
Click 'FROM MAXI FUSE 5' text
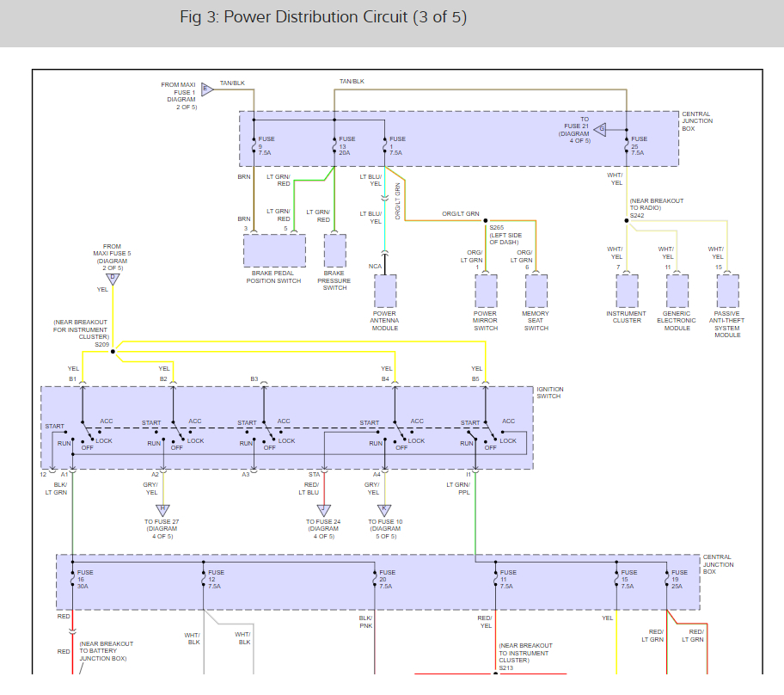pyautogui.click(x=112, y=250)
